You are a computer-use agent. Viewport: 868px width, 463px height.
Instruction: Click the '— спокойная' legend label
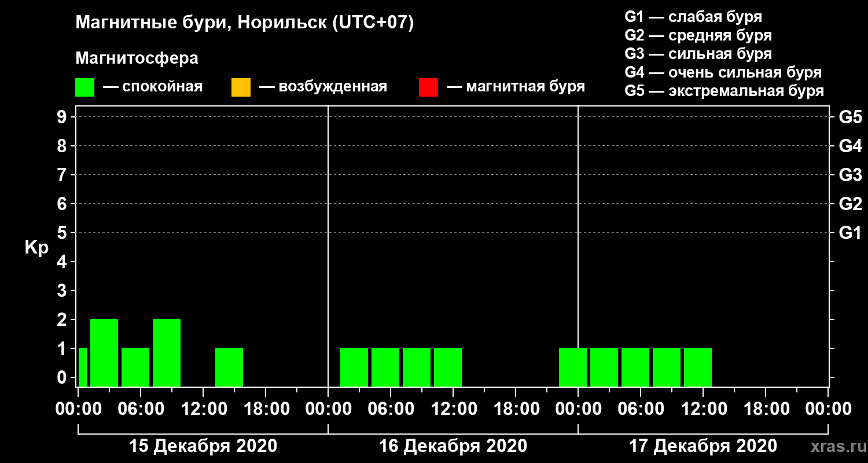(153, 87)
